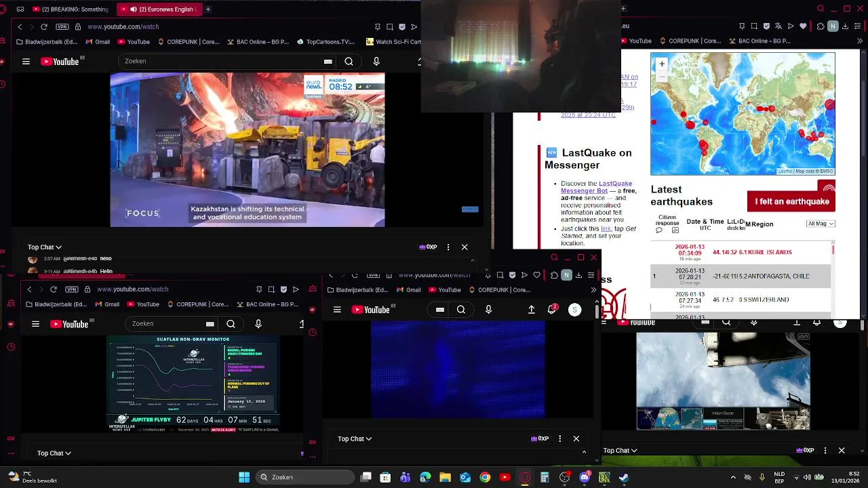Screen dimensions: 868x488
Task: Open the S account avatar in bottom-middle YouTube
Action: pyautogui.click(x=574, y=310)
